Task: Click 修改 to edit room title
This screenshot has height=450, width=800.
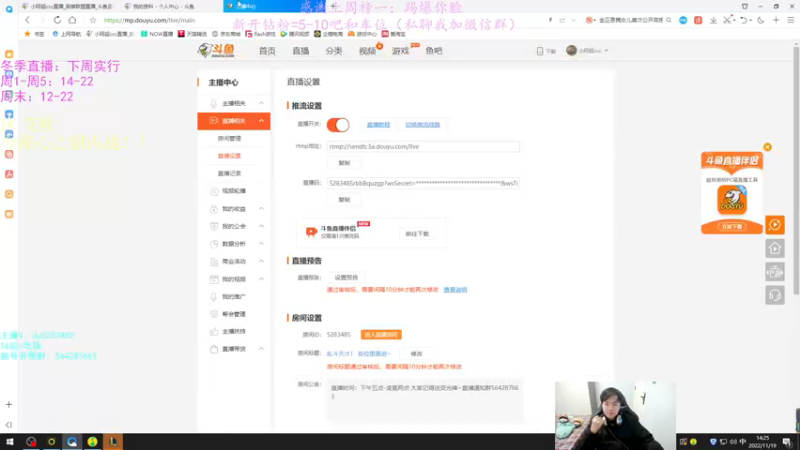Action: tap(416, 354)
